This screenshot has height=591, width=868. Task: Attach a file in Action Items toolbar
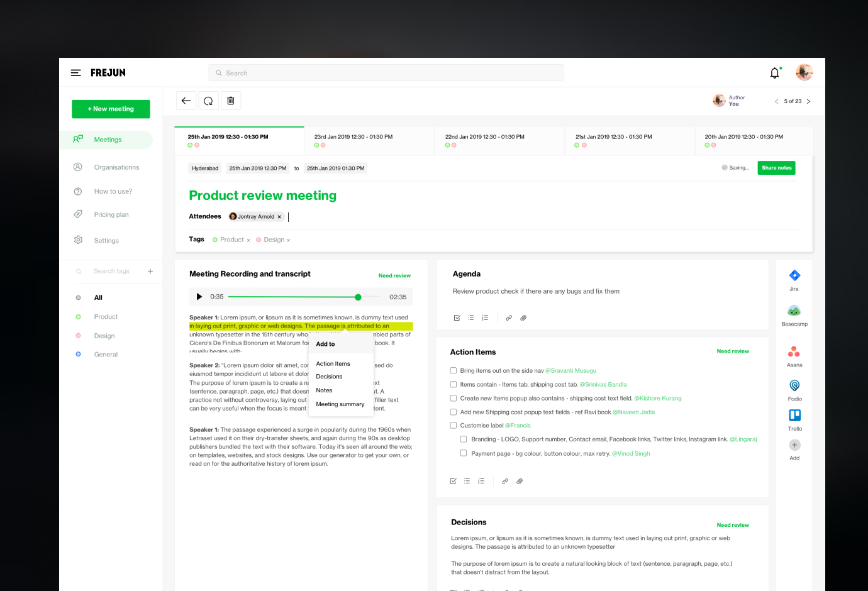[520, 481]
